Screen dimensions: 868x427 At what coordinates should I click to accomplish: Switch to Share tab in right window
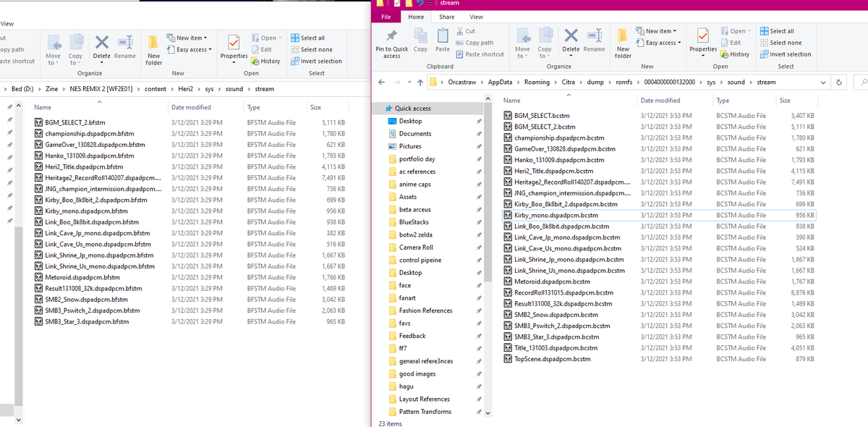tap(447, 17)
